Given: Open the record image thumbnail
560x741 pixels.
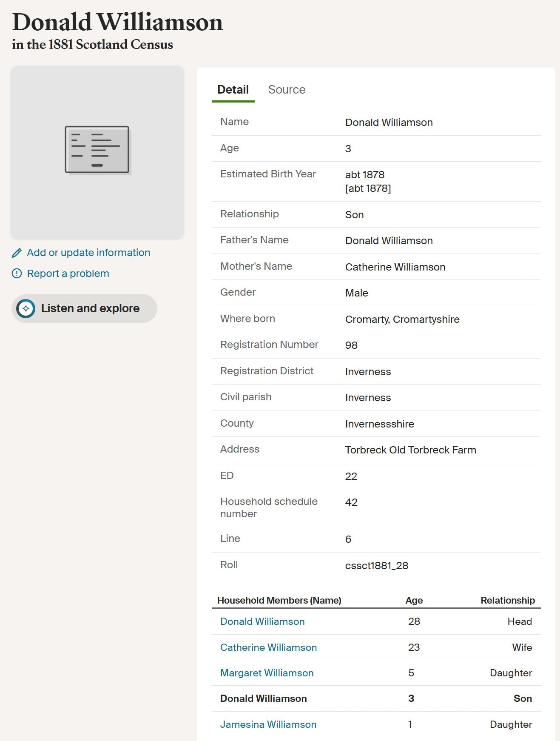Looking at the screenshot, I should tap(97, 152).
